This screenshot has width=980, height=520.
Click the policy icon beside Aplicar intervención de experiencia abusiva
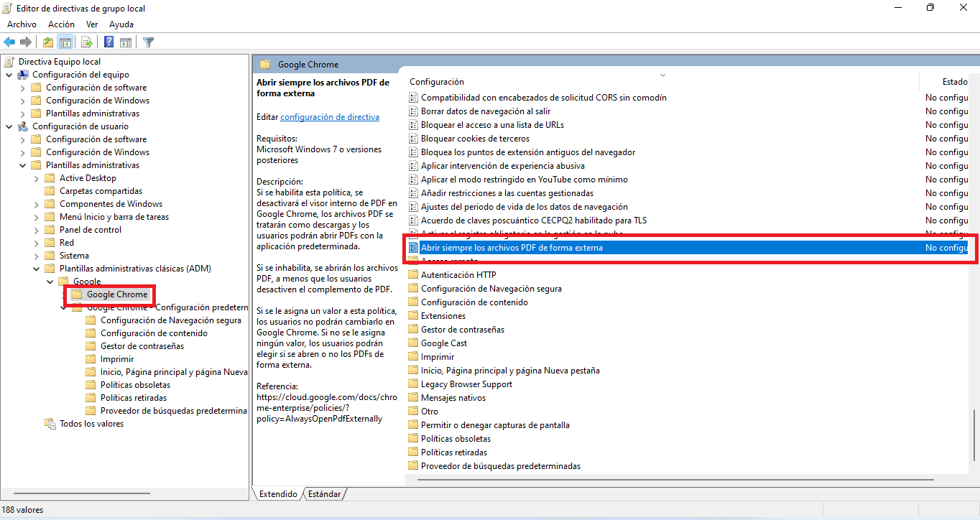pos(413,166)
